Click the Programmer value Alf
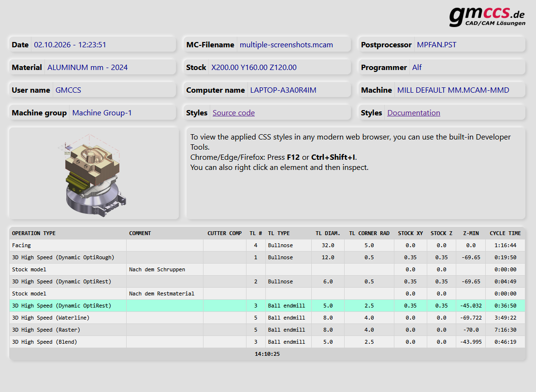This screenshot has height=392, width=536. 417,67
